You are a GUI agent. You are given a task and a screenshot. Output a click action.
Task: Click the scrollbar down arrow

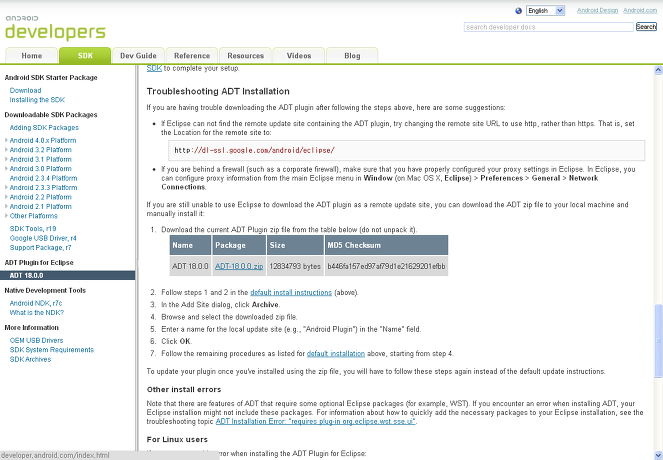(658, 455)
